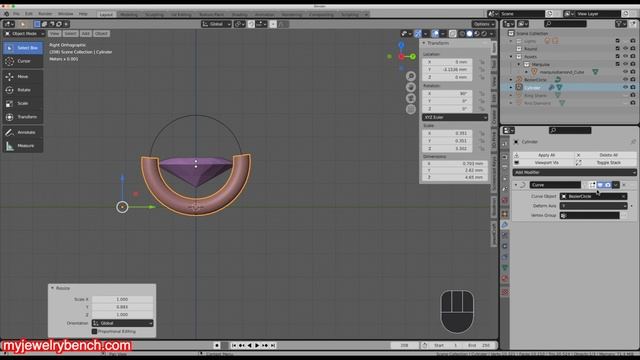Open the viewport View menu
Screen dimensions: 640x360
(x=54, y=33)
